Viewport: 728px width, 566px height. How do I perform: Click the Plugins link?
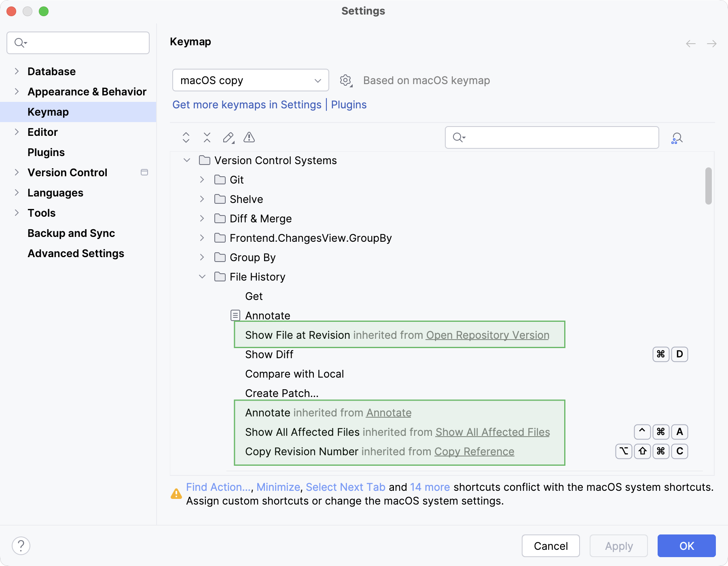click(x=349, y=104)
